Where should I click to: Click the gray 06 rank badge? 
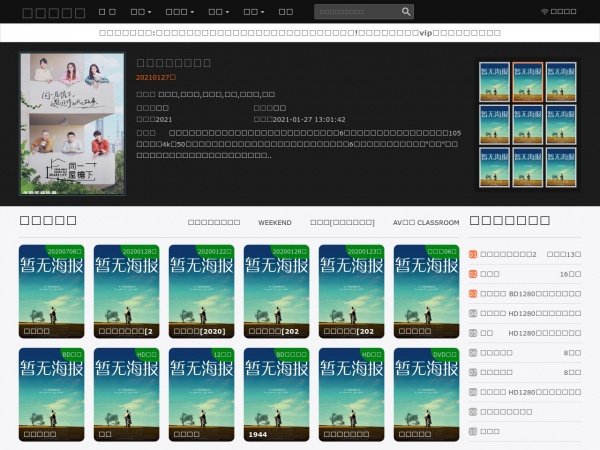[x=473, y=353]
